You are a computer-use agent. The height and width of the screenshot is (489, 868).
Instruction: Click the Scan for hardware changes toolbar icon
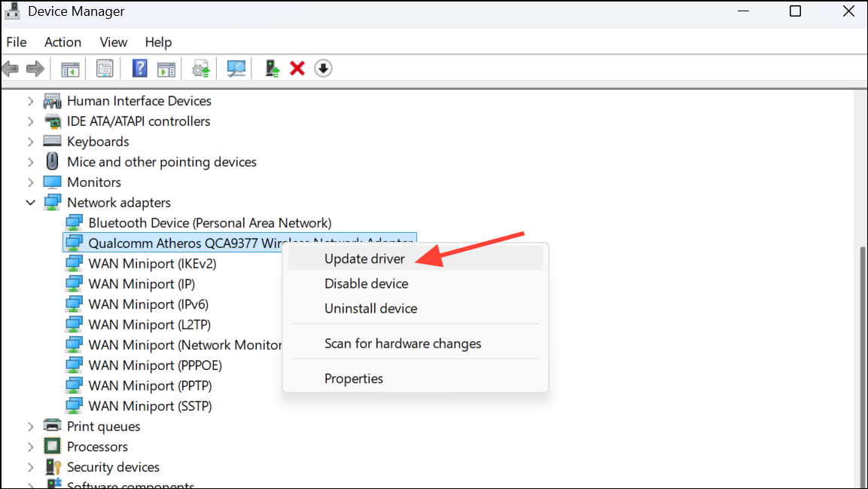236,68
